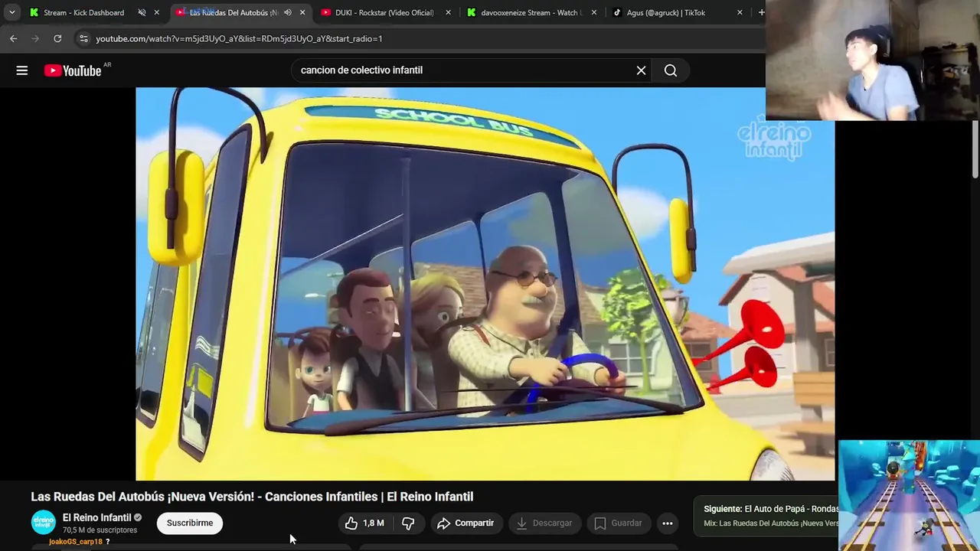The image size is (980, 551).
Task: Reload the page
Action: tap(57, 38)
